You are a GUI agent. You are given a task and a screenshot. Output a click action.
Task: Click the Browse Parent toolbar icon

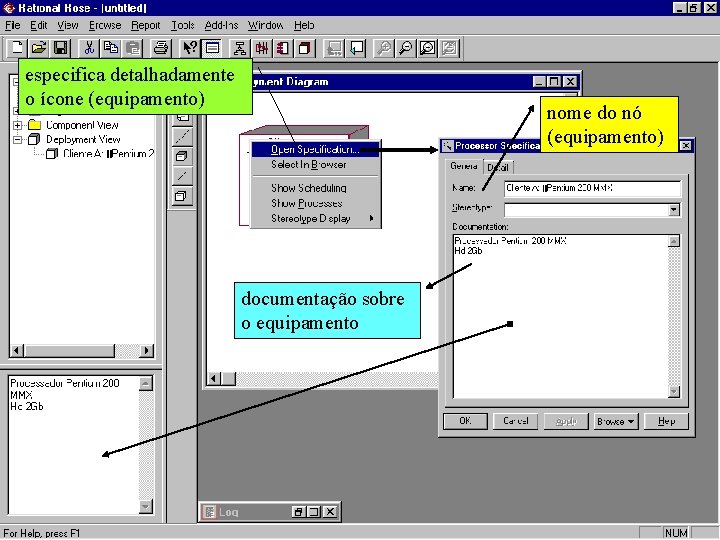[334, 48]
